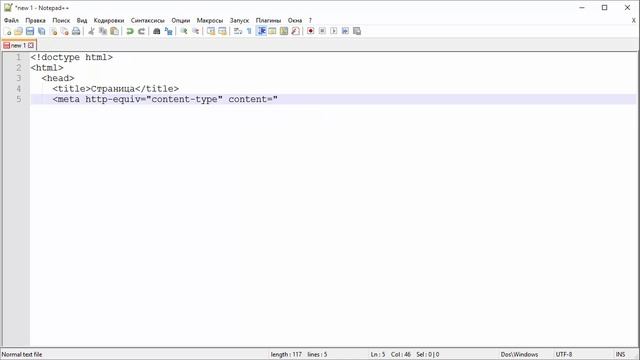The height and width of the screenshot is (360, 640).
Task: Stop macro recording toolbar icon
Action: point(322,31)
